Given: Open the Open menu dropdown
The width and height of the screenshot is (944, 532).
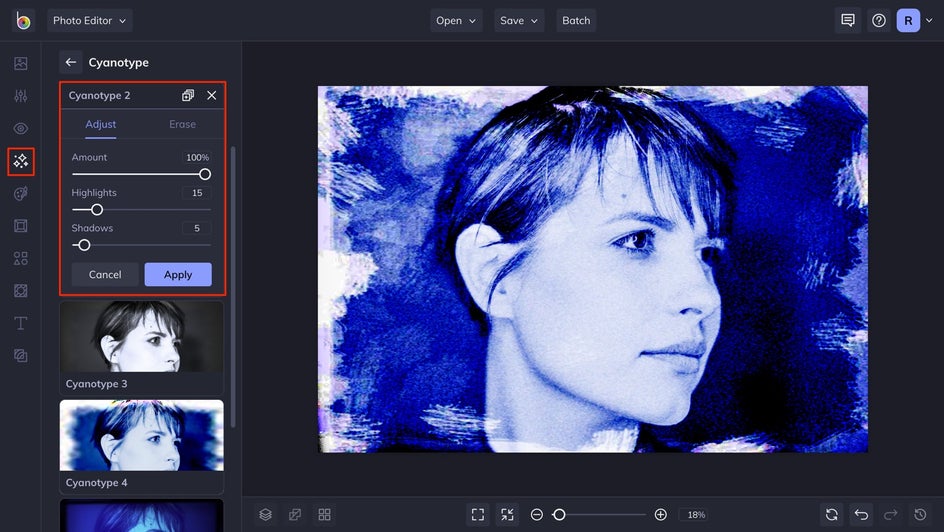Looking at the screenshot, I should click(x=456, y=20).
